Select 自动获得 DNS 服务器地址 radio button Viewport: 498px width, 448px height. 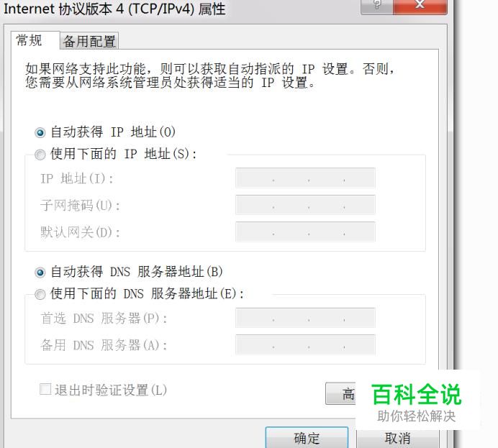40,273
